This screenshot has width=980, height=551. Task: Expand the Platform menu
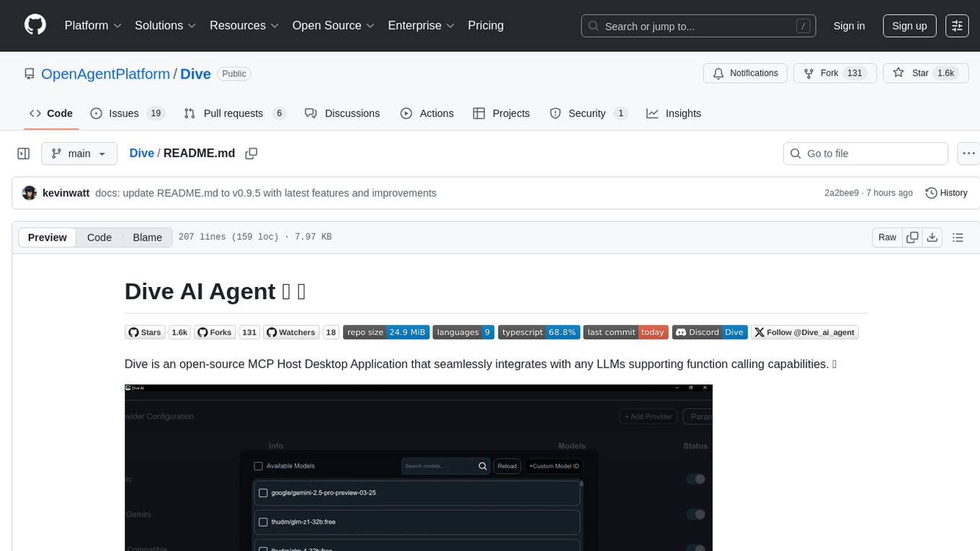click(x=93, y=25)
